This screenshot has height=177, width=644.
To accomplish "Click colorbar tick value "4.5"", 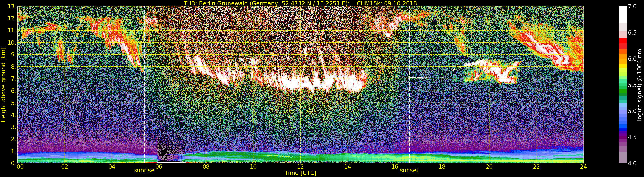I will click(632, 137).
